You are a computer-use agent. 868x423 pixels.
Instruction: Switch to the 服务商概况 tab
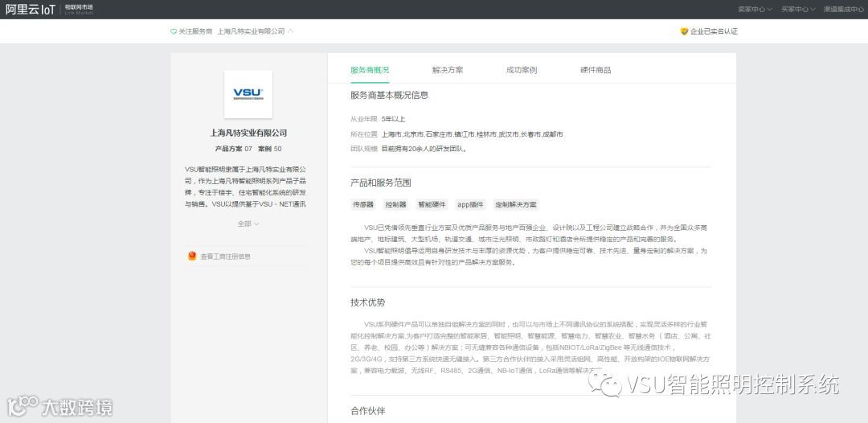click(x=370, y=70)
